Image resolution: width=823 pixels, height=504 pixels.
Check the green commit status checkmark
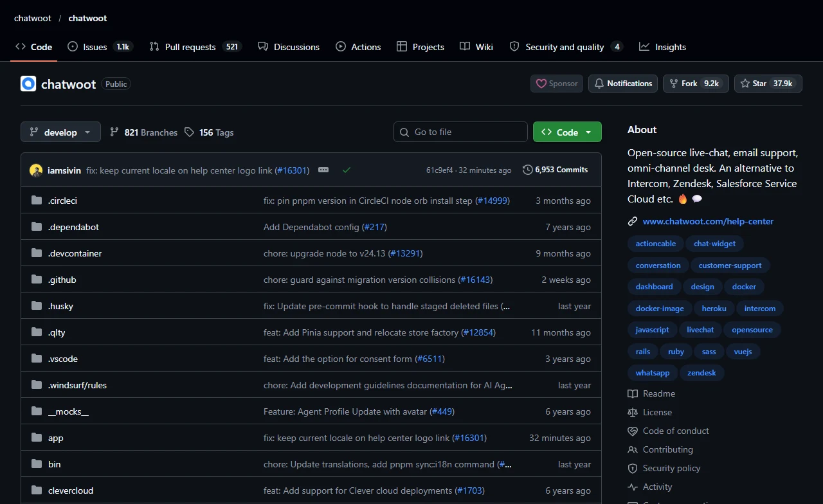coord(347,170)
